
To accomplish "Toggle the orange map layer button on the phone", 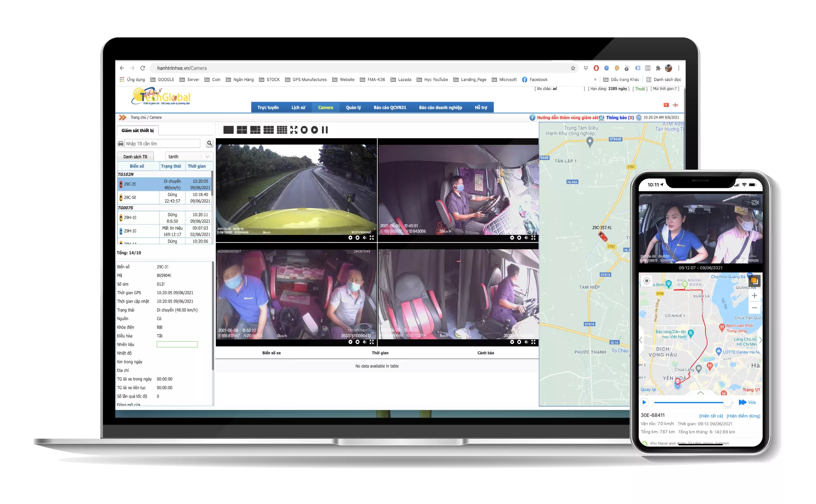I will coord(754,281).
